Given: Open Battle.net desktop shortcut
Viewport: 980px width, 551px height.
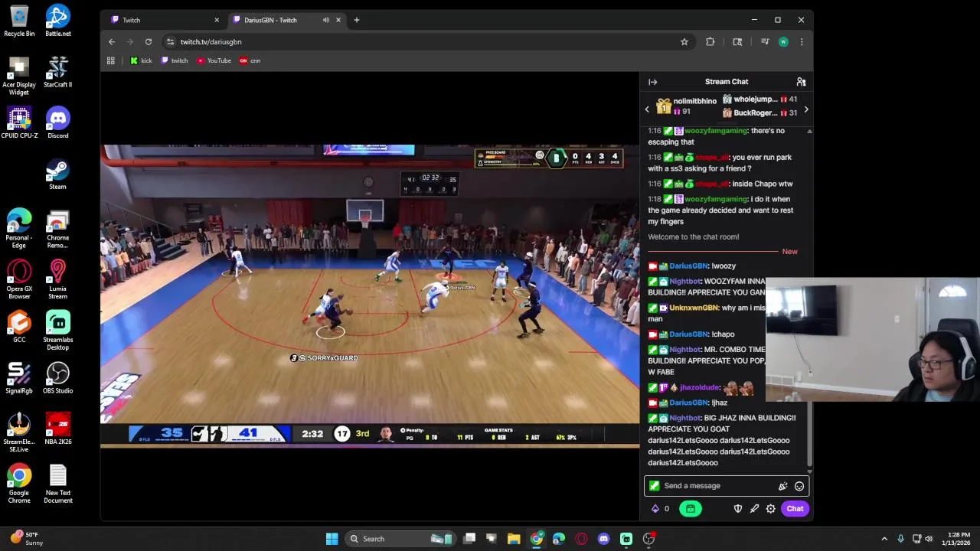Looking at the screenshot, I should tap(57, 21).
